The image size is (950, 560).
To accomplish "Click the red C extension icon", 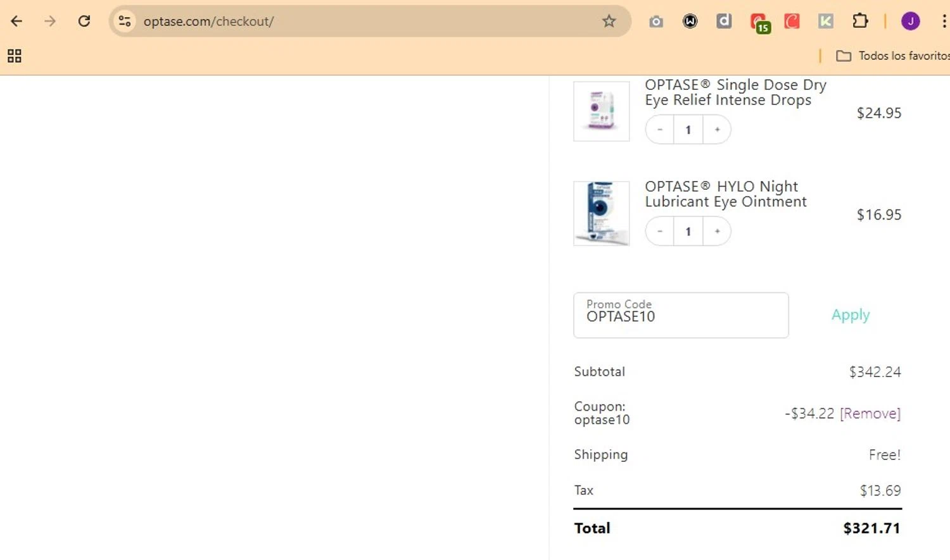I will point(792,22).
